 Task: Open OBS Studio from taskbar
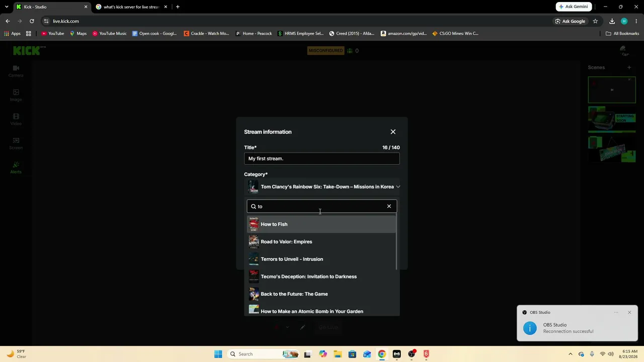412,354
